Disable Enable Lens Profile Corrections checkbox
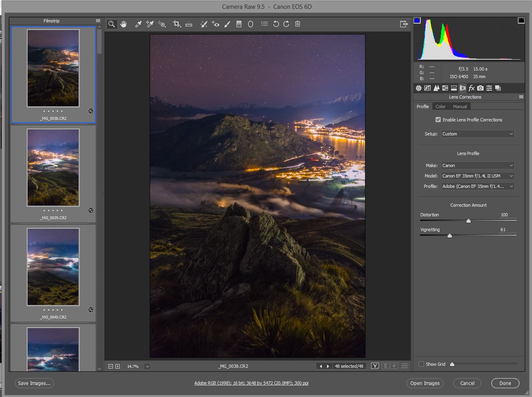Viewport: 532px width, 397px height. tap(438, 120)
